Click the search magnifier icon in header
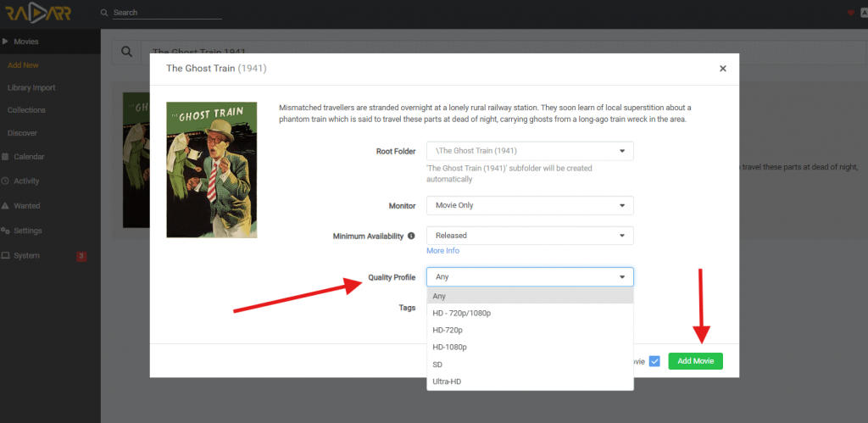 click(x=104, y=13)
